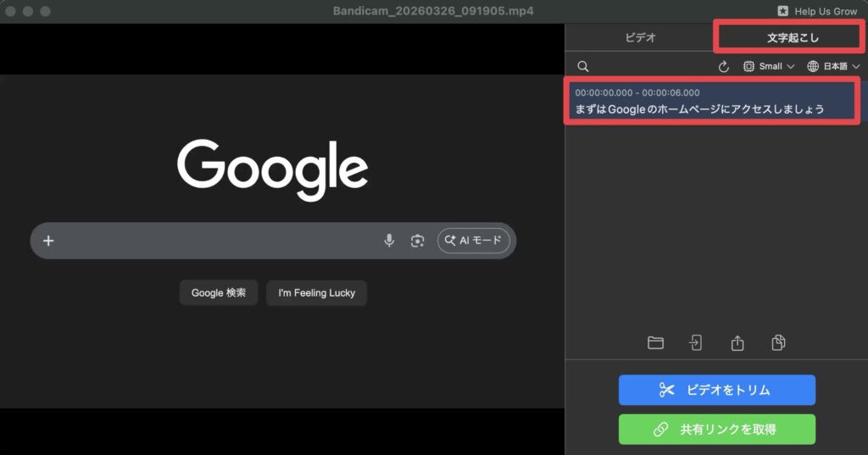Click the plus icon in search bar

(x=48, y=241)
